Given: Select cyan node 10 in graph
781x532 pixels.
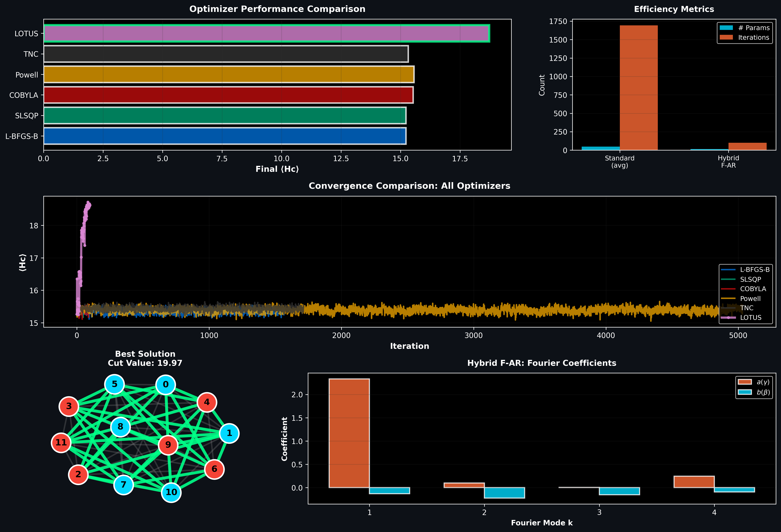Looking at the screenshot, I should [x=171, y=492].
